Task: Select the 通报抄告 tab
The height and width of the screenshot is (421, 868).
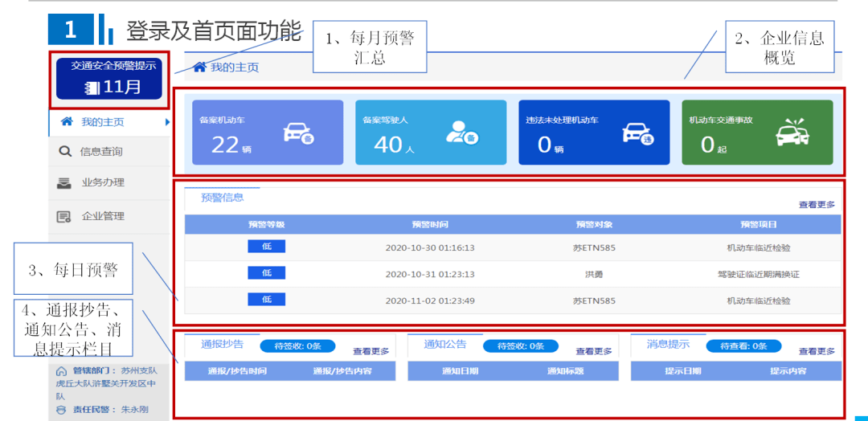Action: point(222,345)
